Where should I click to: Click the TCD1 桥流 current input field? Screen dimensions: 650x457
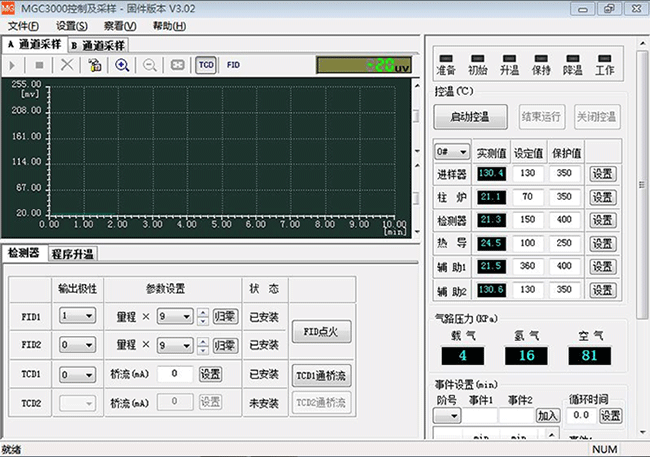(x=174, y=374)
